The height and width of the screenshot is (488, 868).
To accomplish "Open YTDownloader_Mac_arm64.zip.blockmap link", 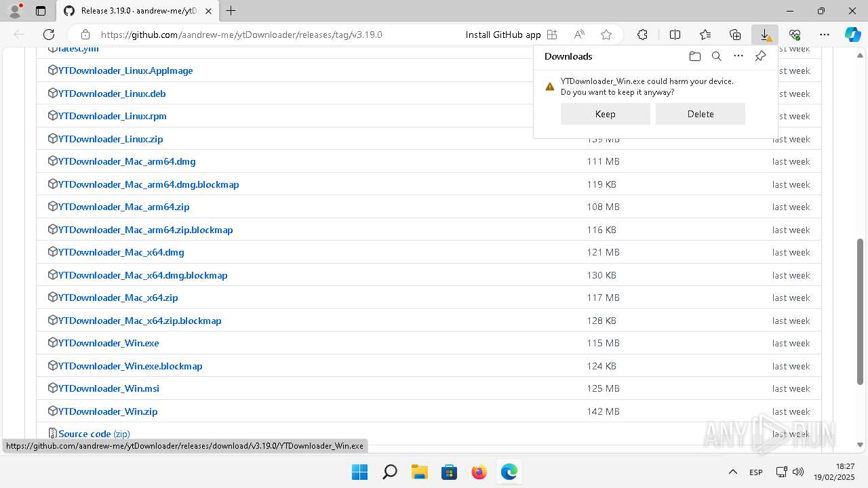I will click(146, 230).
